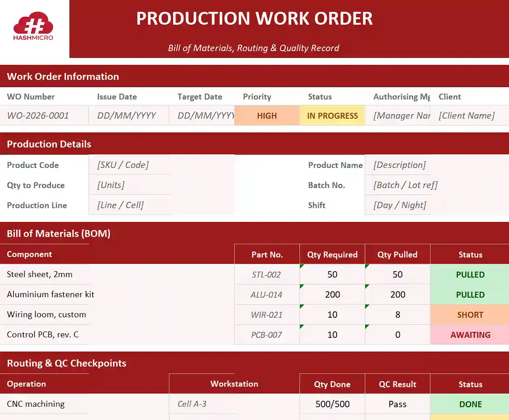Click the Workstation column header
Screen dimensions: 509x420
point(234,384)
